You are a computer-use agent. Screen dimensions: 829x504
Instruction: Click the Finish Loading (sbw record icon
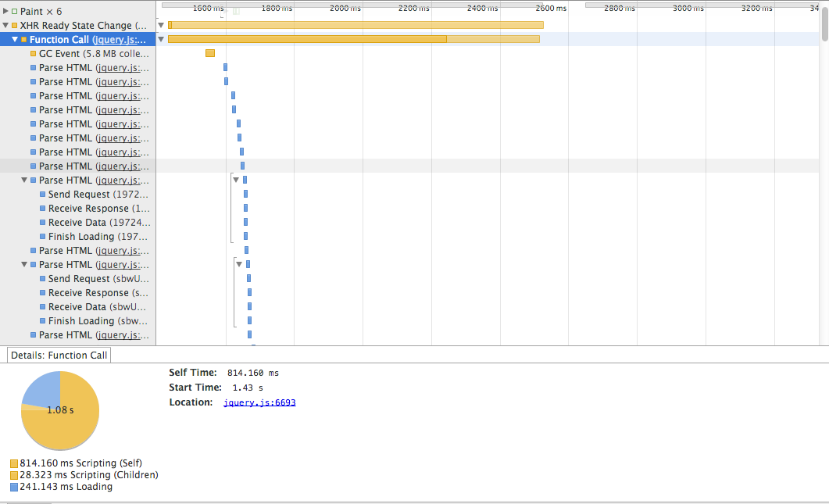pos(43,321)
